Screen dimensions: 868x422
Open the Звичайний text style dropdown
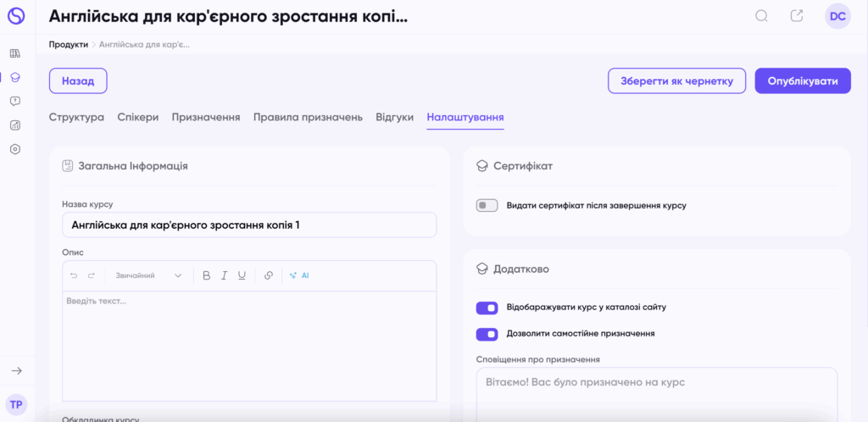[x=148, y=275]
